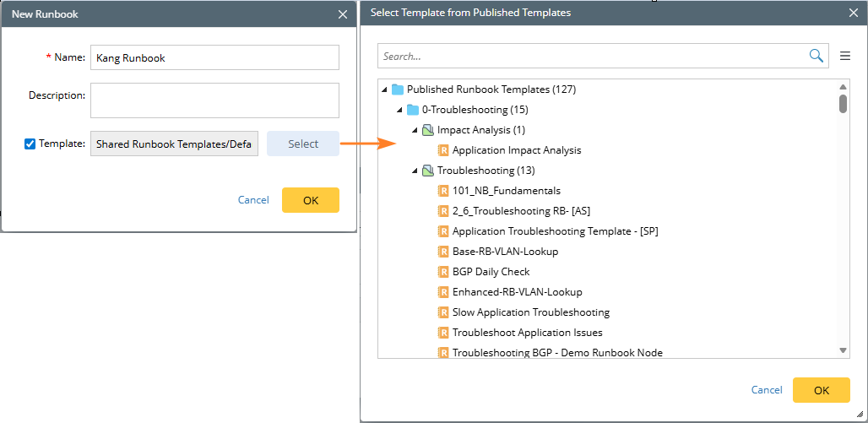Viewport: 868px width, 423px height.
Task: Open the hamburger menu beside search
Action: tap(845, 57)
